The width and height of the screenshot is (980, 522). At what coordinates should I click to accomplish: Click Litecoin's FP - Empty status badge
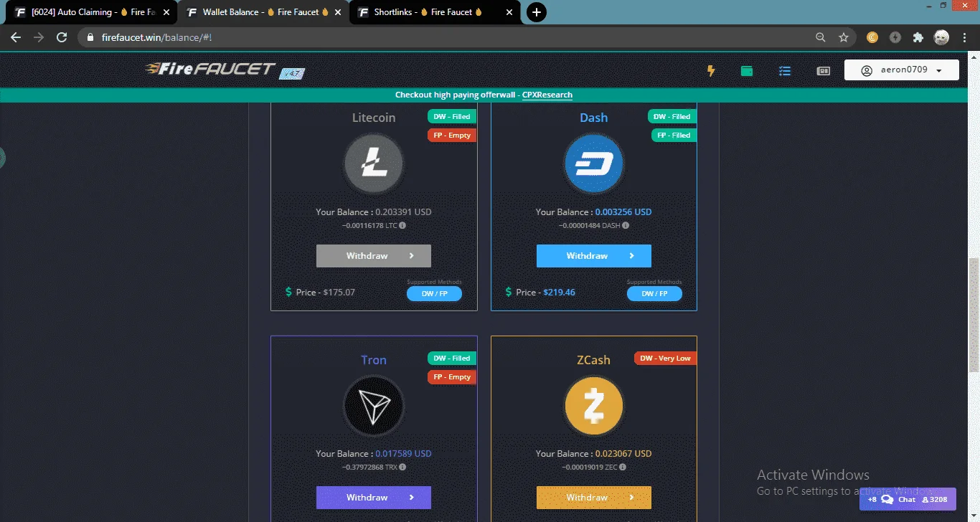(452, 136)
